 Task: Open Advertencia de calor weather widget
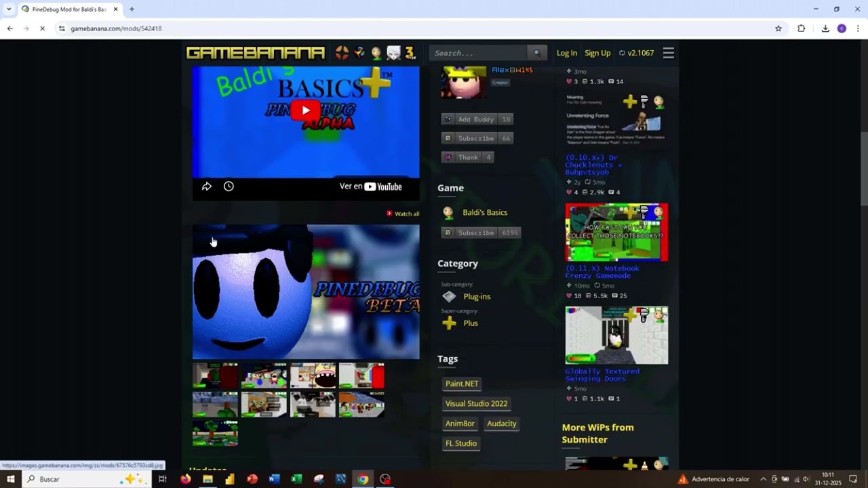(x=714, y=479)
